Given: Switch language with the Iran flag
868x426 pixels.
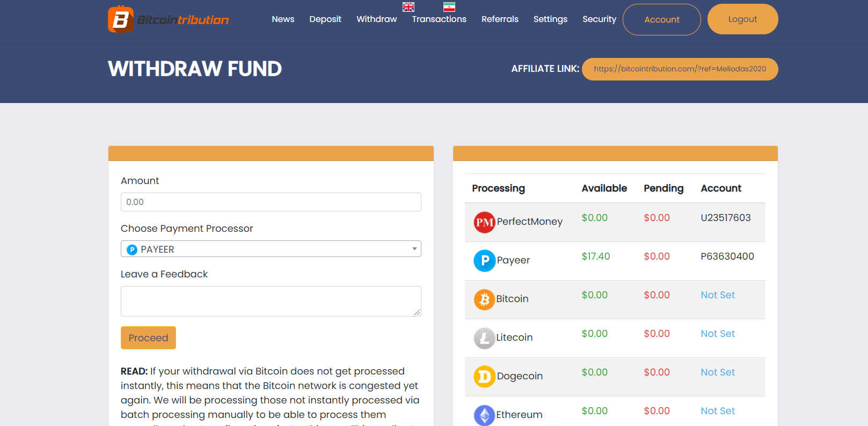Looking at the screenshot, I should click(449, 7).
